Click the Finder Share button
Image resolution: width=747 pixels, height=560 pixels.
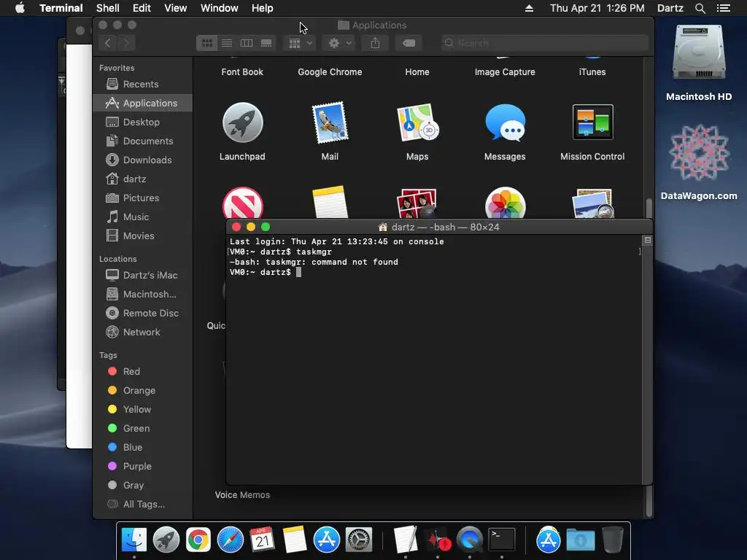[x=376, y=43]
